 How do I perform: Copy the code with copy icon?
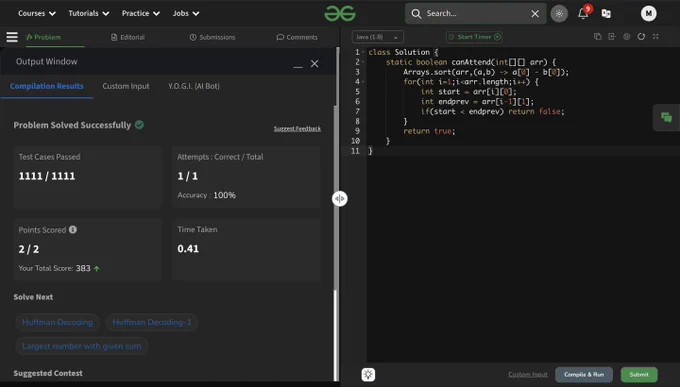(x=598, y=36)
